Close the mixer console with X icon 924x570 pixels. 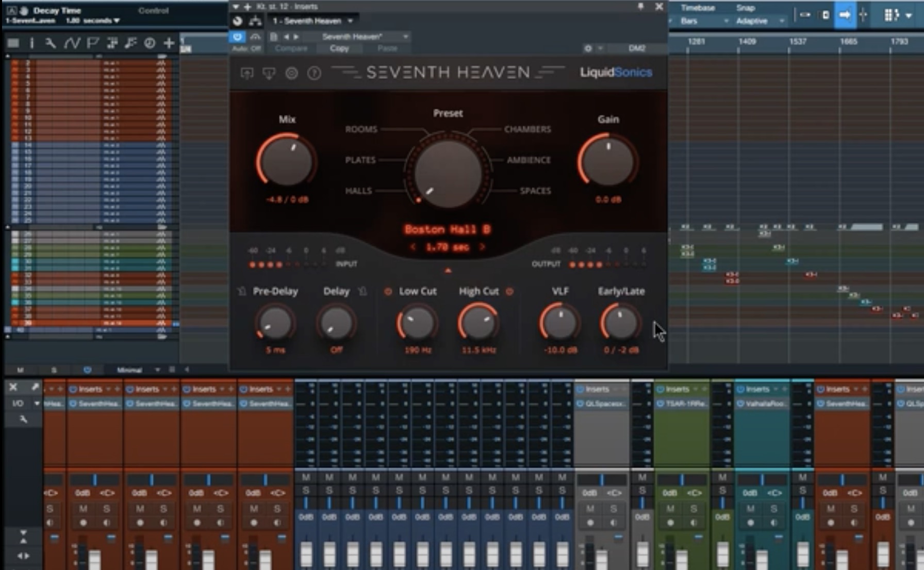[13, 387]
